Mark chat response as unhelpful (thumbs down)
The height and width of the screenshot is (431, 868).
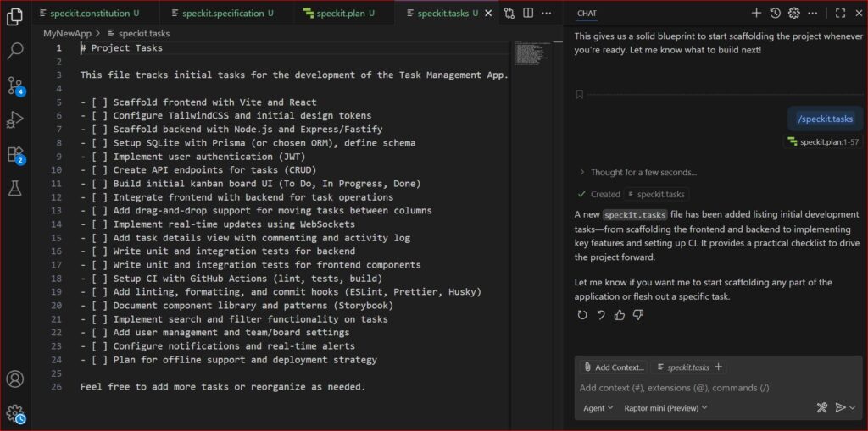tap(638, 315)
